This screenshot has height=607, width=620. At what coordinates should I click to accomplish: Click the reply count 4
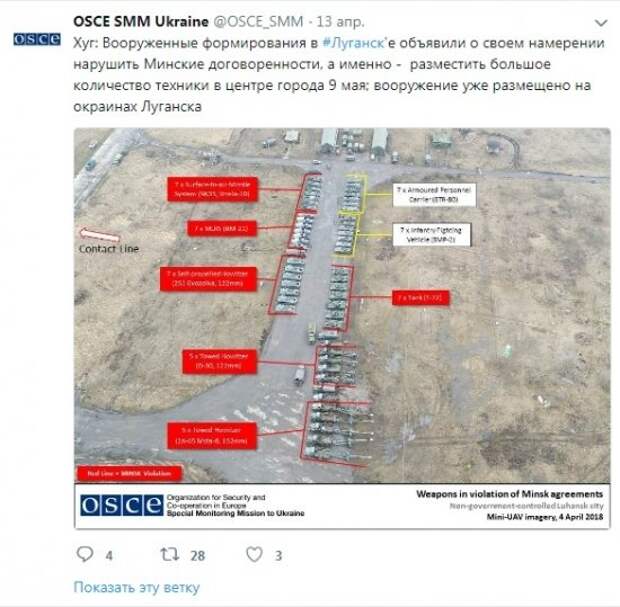click(109, 556)
